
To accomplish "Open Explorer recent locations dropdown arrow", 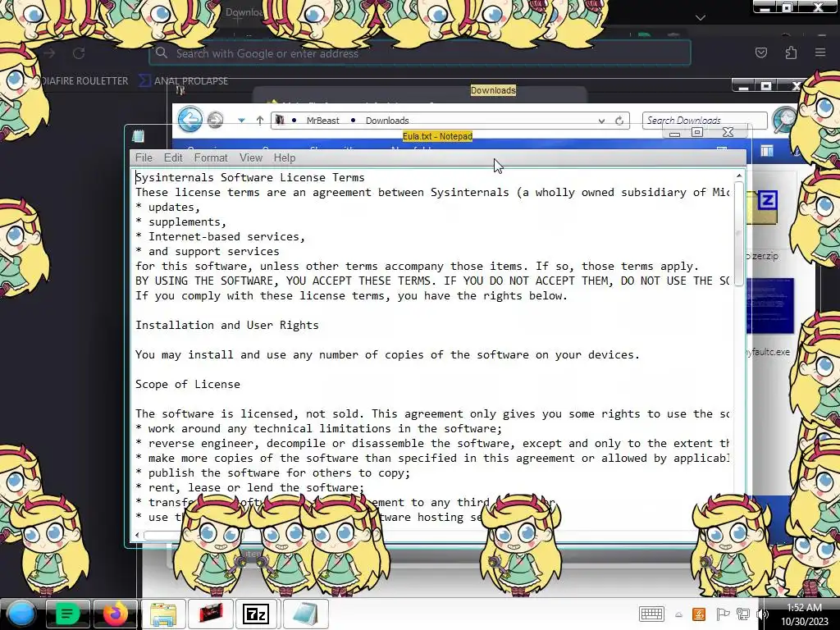I will (241, 121).
